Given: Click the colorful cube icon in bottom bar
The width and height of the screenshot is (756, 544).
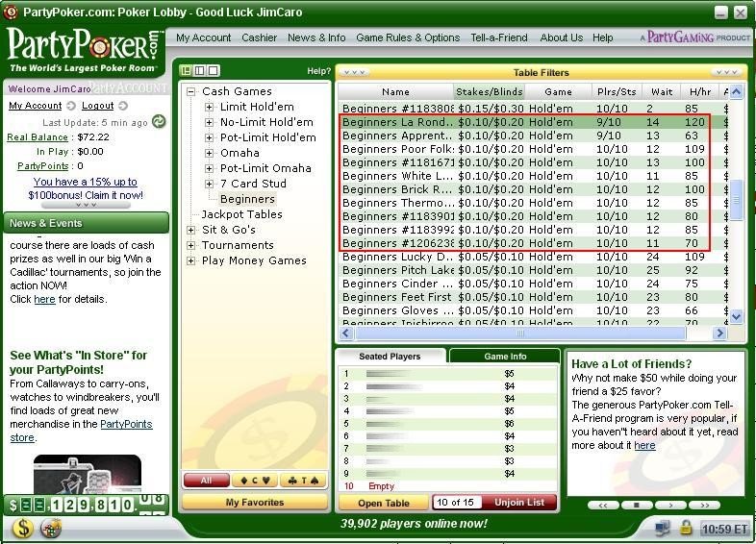Looking at the screenshot, I should point(51,529).
